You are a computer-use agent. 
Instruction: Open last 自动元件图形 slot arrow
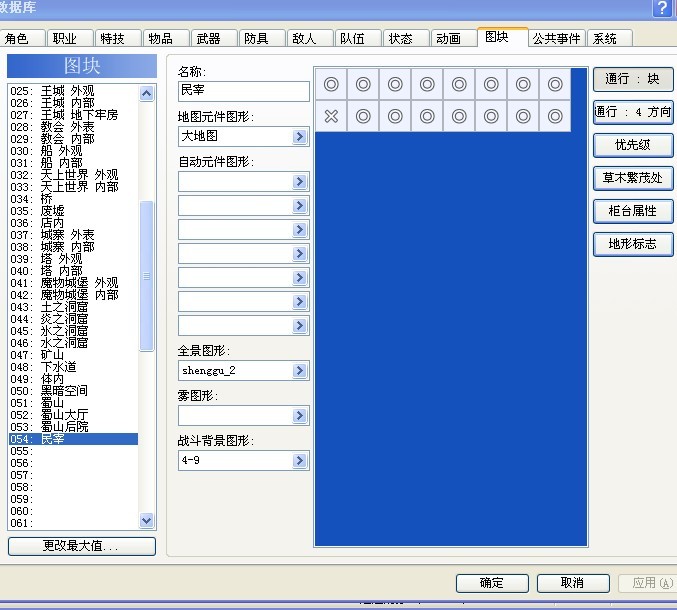[300, 326]
